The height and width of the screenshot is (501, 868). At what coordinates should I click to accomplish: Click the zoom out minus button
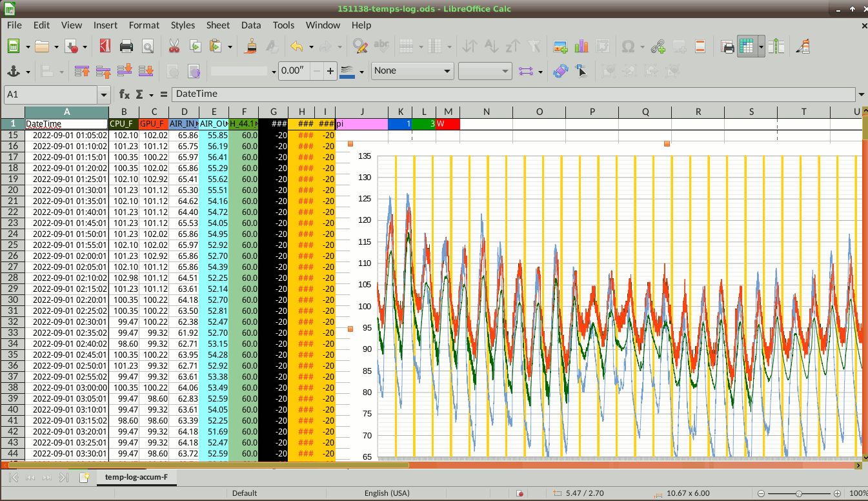pyautogui.click(x=762, y=493)
